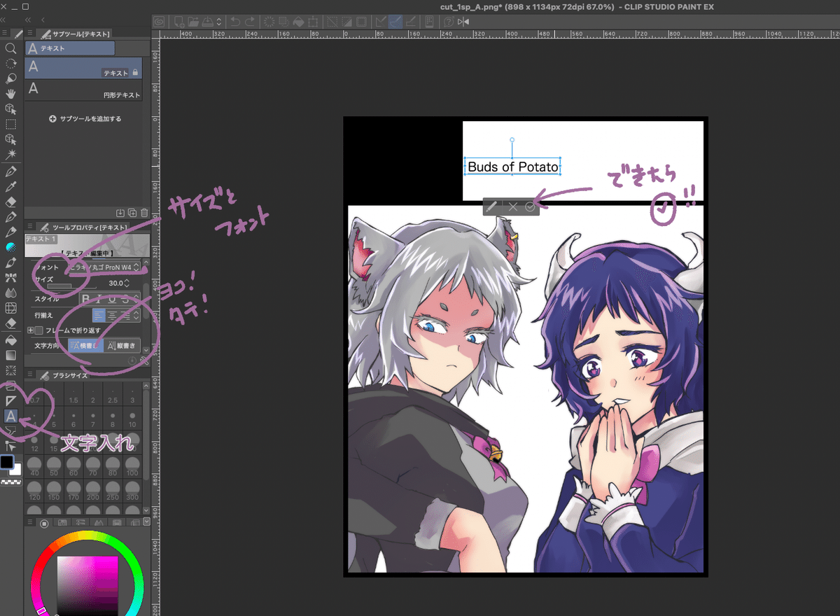This screenshot has width=840, height=616.
Task: Select the Hand move tool
Action: click(x=10, y=94)
